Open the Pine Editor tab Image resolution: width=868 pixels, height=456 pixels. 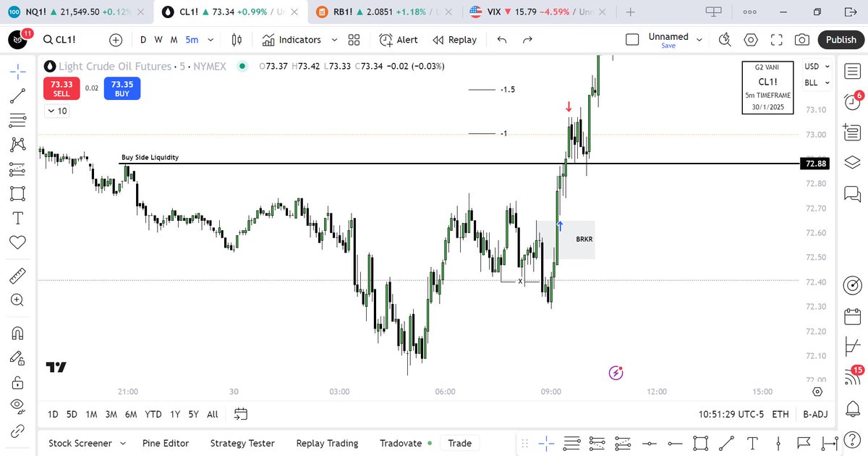[x=166, y=443]
